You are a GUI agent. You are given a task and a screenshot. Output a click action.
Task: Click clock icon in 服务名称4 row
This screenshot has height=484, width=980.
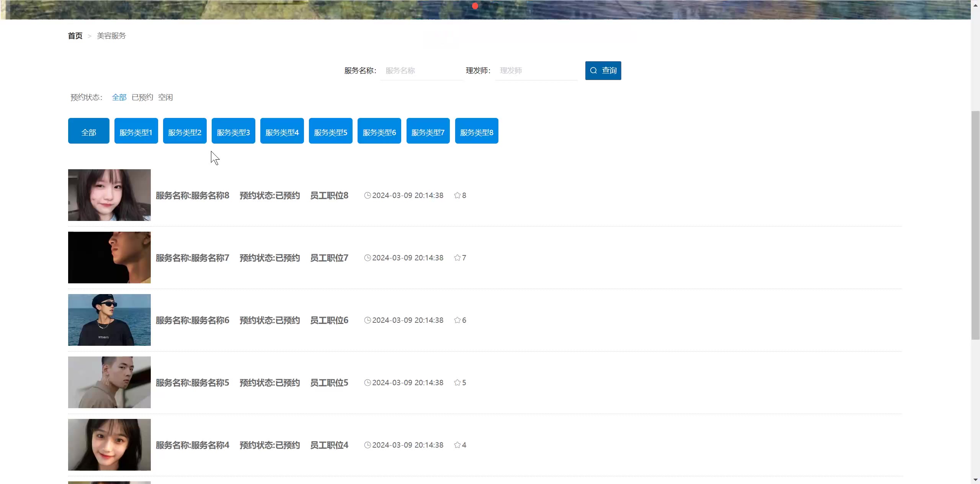pyautogui.click(x=367, y=445)
